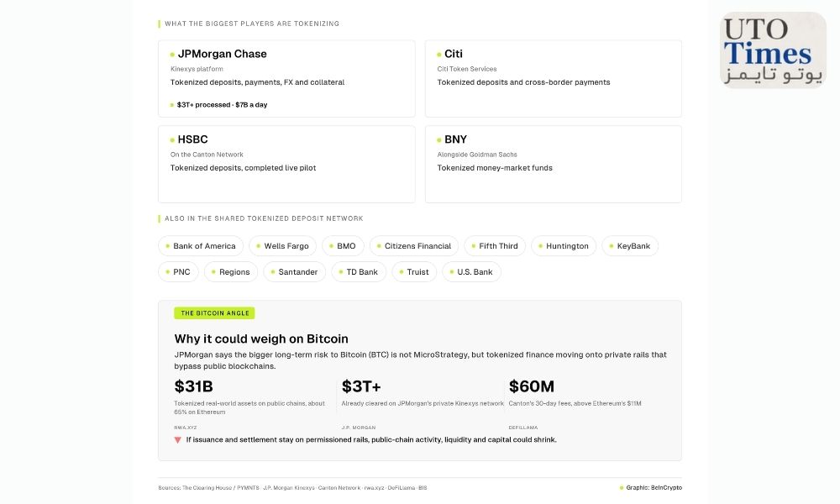Click 'The Bitcoin Angle' green badge
This screenshot has width=840, height=504.
coord(214,312)
